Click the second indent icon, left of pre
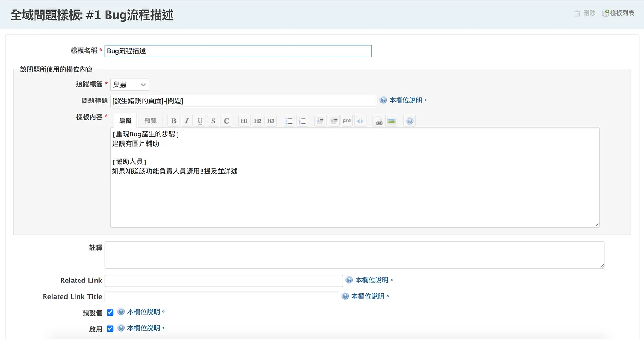644x339 pixels. coord(334,121)
